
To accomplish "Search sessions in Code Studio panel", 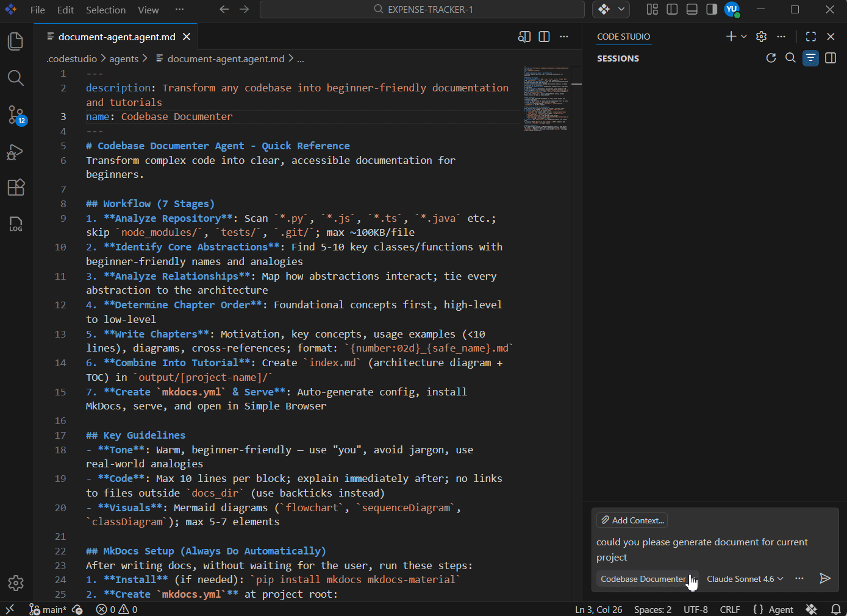I will point(790,58).
